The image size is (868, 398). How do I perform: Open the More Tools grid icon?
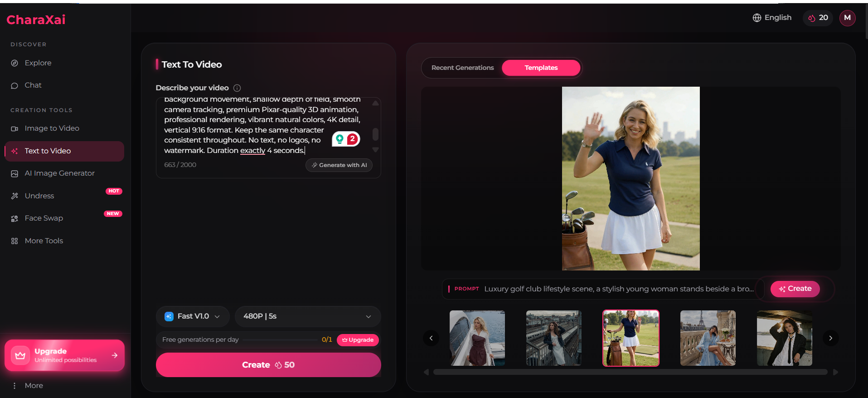click(x=15, y=241)
